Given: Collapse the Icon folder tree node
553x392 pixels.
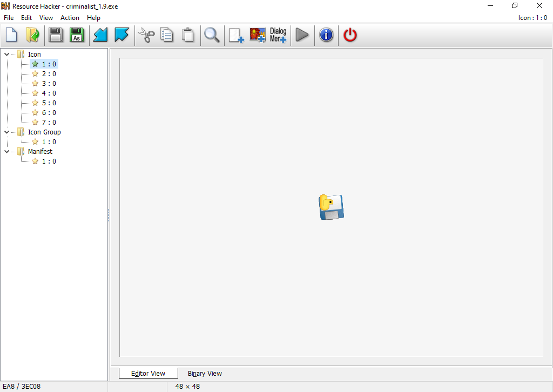Looking at the screenshot, I should [x=6, y=55].
